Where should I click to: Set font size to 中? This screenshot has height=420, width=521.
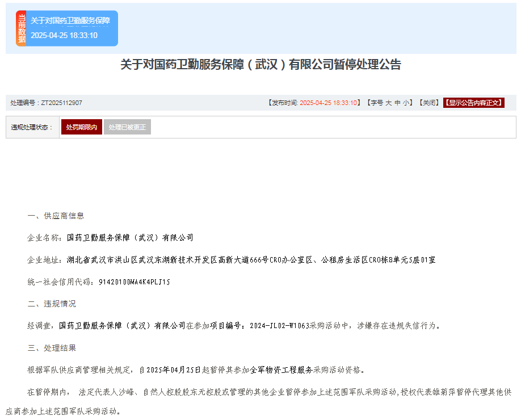398,103
